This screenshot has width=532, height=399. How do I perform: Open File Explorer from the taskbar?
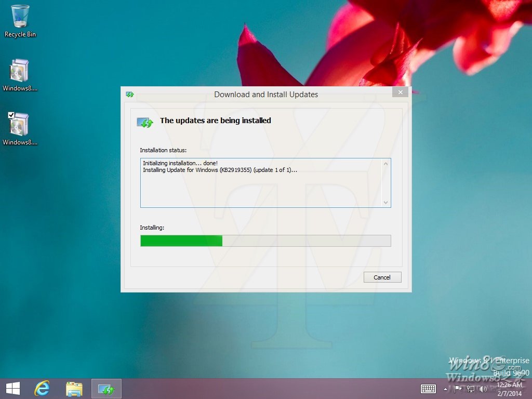(x=74, y=388)
